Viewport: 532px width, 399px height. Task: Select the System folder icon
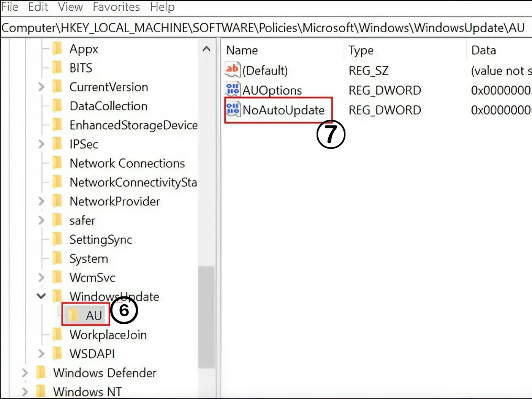pos(57,258)
